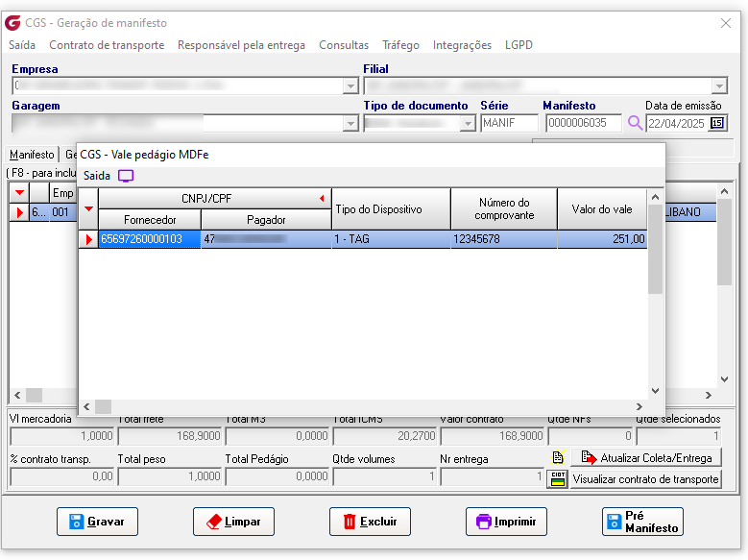
Task: Click horizontal scroll-left arrow of main manifesto grid
Action: 17,396
